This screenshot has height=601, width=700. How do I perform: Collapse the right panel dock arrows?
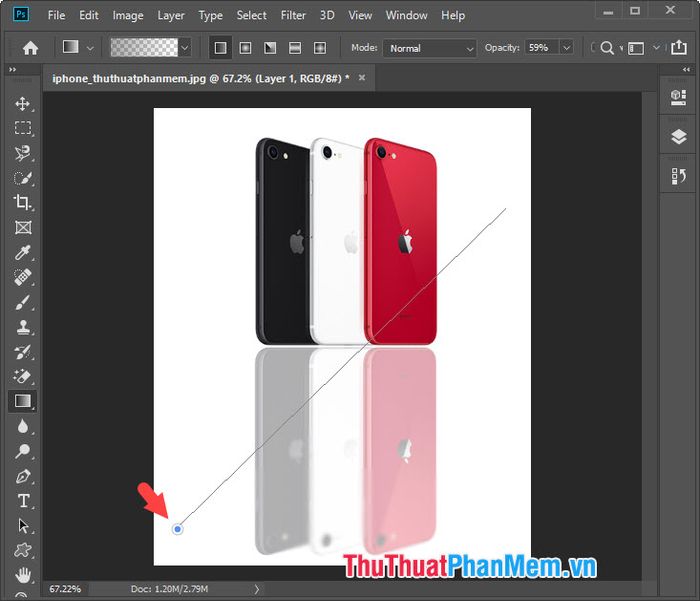tap(686, 70)
